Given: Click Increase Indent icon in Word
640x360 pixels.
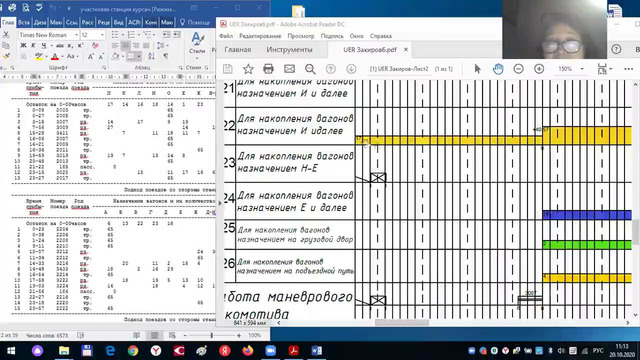Looking at the screenshot, I should coord(177,35).
